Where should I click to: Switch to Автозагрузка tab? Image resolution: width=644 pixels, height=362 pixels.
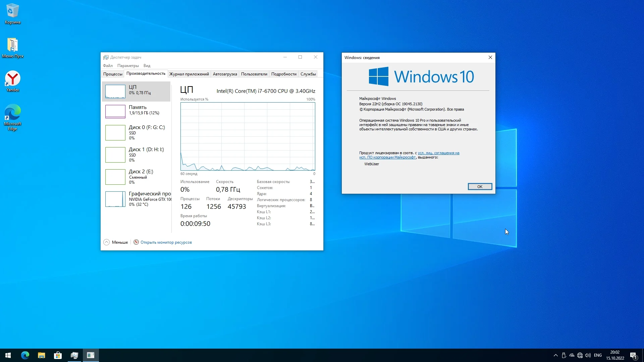[225, 74]
